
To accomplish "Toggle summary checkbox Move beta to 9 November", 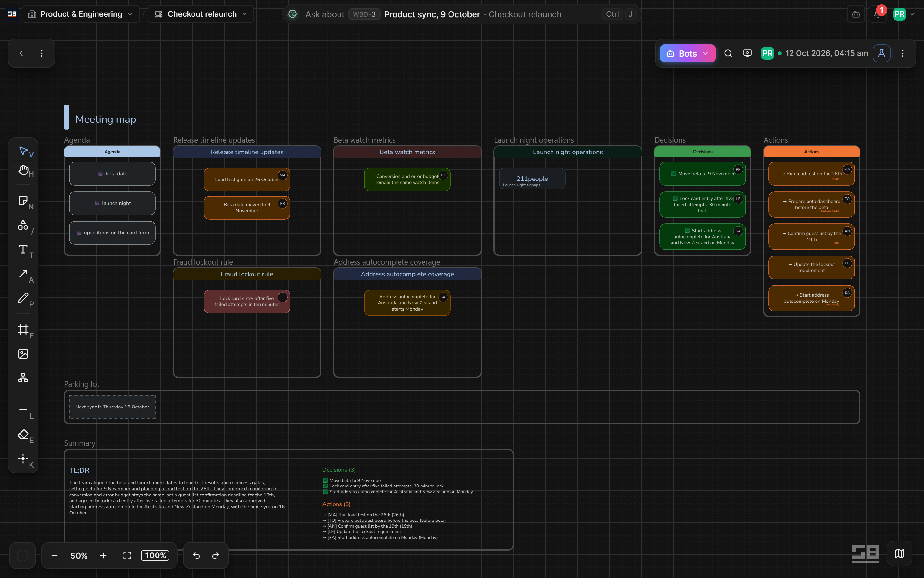I will point(325,481).
